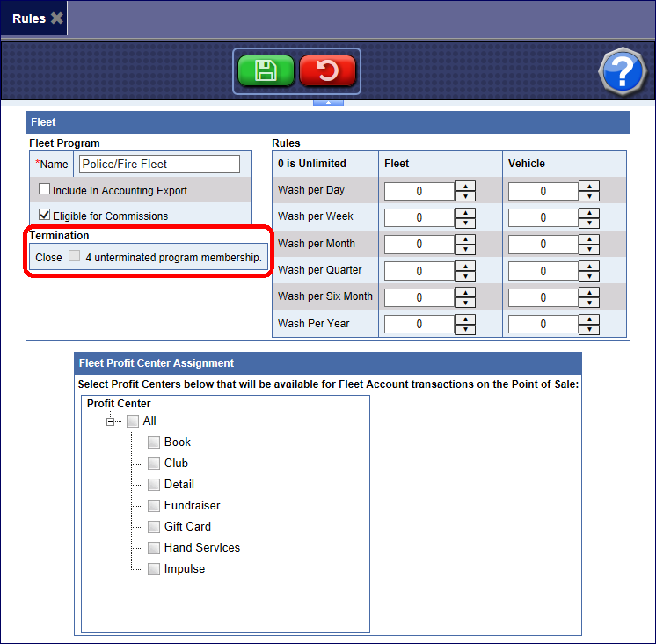Image resolution: width=656 pixels, height=644 pixels.
Task: Select the Gift Card profit center checkbox
Action: (154, 527)
